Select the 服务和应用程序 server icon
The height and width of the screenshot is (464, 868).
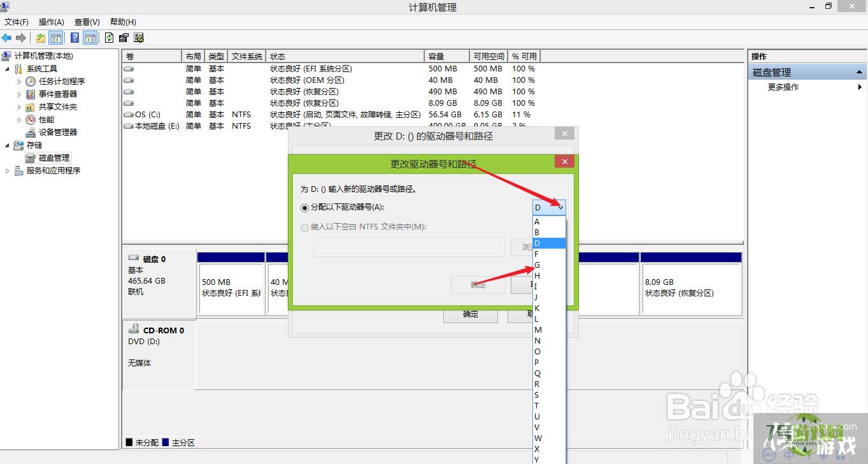(18, 171)
